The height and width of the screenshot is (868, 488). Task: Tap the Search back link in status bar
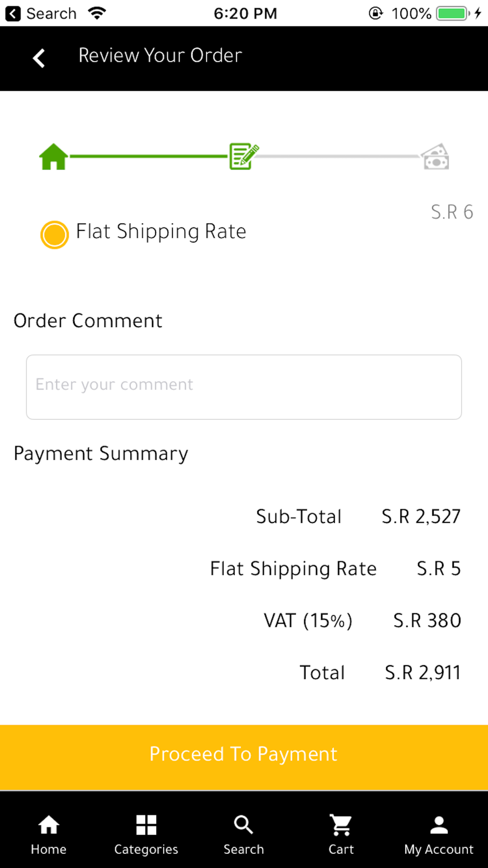click(x=41, y=13)
